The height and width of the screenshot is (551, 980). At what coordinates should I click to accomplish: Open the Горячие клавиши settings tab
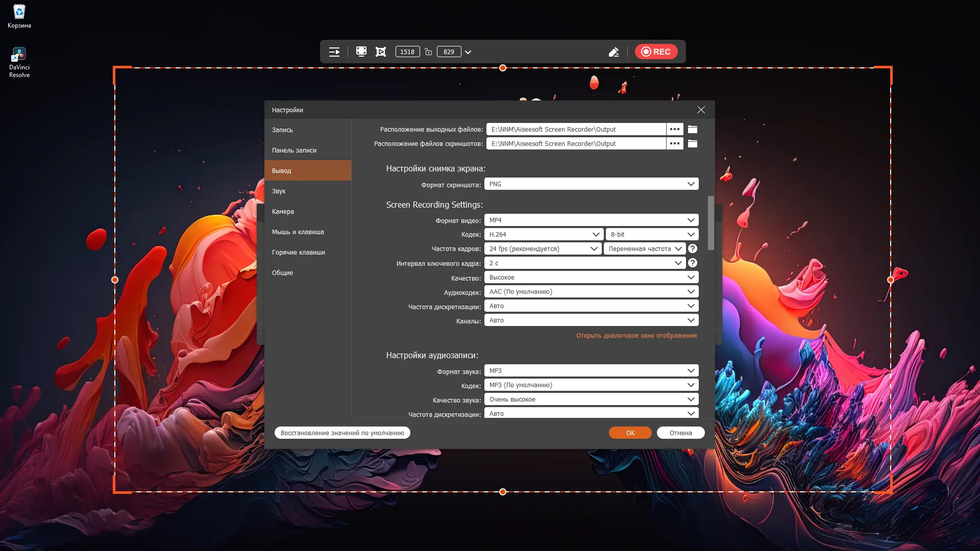[x=299, y=252]
